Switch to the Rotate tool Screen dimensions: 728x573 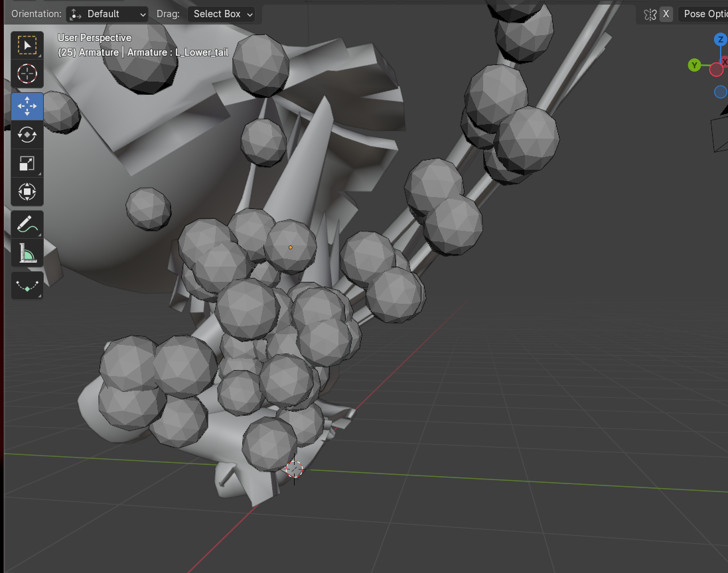point(27,135)
